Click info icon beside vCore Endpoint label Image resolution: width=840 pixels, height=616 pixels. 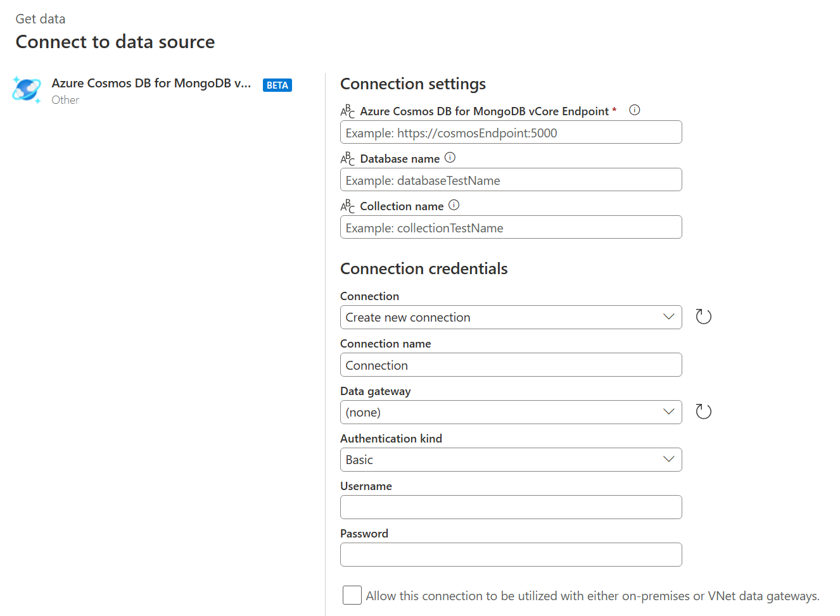(x=634, y=110)
